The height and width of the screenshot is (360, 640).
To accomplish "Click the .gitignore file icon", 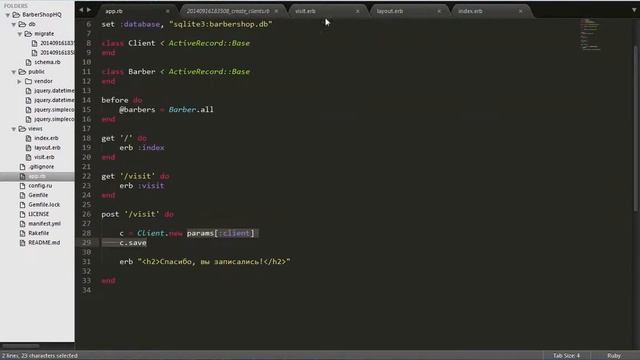I will pos(22,167).
